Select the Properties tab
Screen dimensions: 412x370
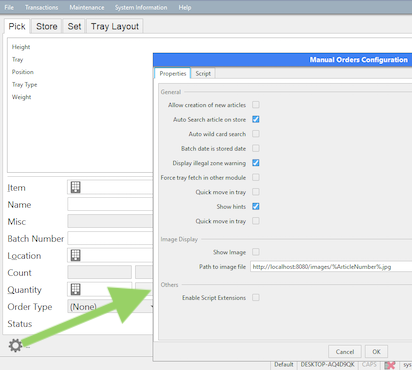[173, 73]
